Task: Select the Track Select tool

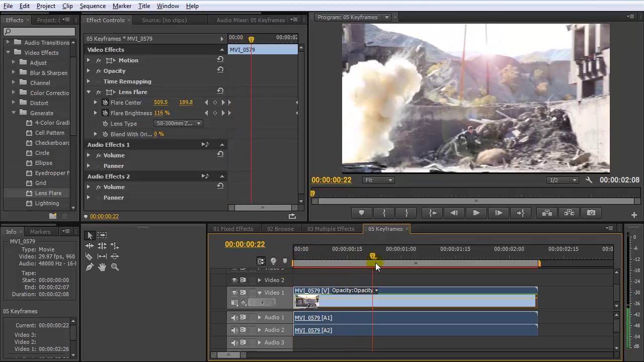Action: click(x=102, y=235)
